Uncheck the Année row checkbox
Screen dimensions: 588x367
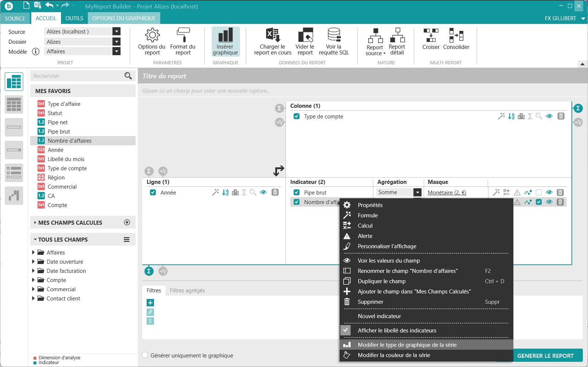point(153,192)
